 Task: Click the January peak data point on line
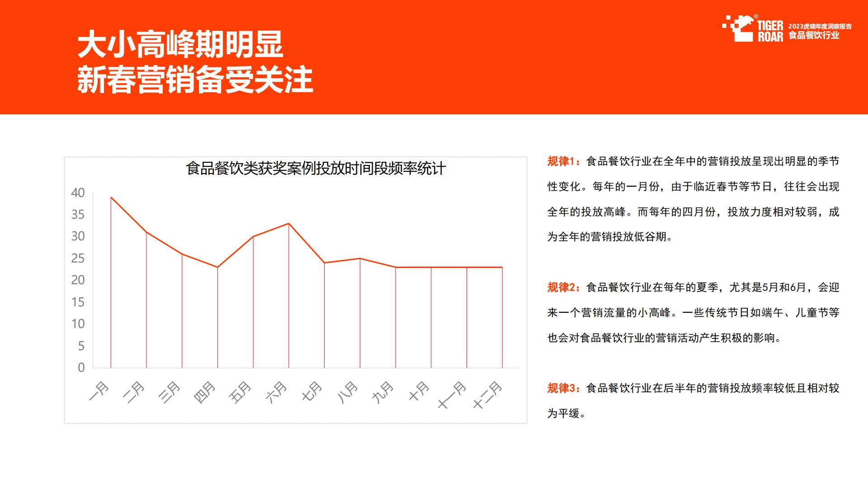click(111, 197)
